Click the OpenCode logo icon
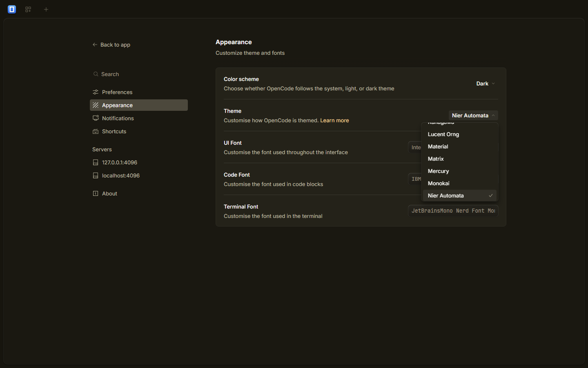The height and width of the screenshot is (368, 588). 12,9
